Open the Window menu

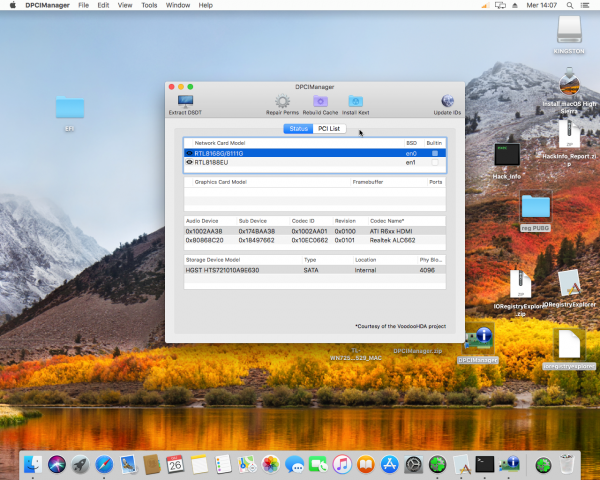point(180,5)
